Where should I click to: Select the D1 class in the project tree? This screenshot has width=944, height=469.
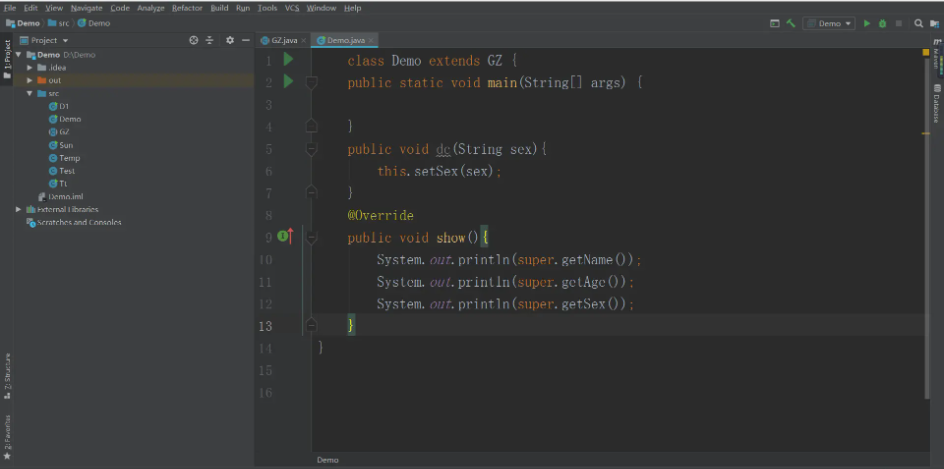point(59,107)
